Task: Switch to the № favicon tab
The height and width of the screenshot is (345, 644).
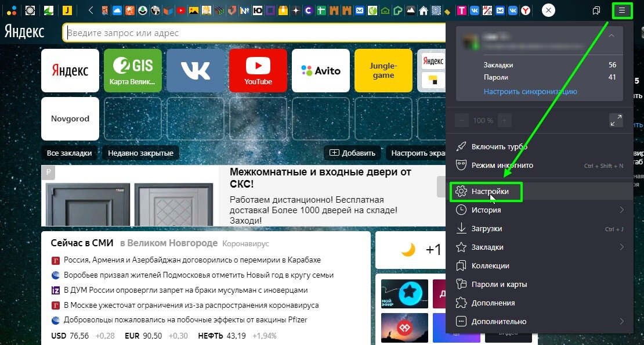Action: pos(244,10)
